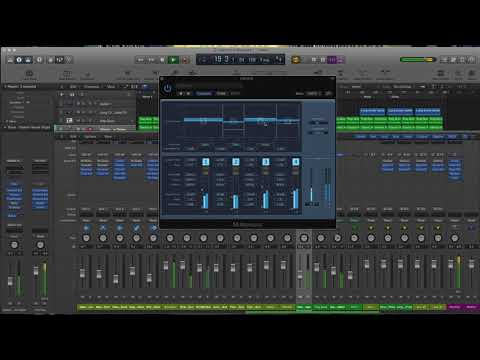Toggle Multipressor band 1 button
The image size is (480, 360).
(x=206, y=162)
